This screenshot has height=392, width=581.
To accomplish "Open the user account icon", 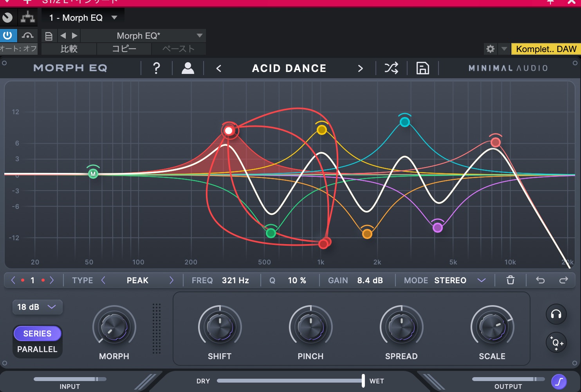I will pyautogui.click(x=188, y=68).
